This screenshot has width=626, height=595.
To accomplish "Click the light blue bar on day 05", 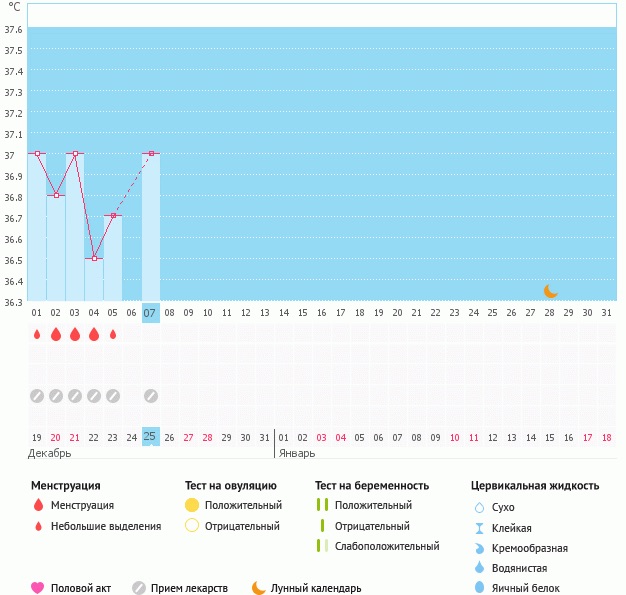I will 113,260.
